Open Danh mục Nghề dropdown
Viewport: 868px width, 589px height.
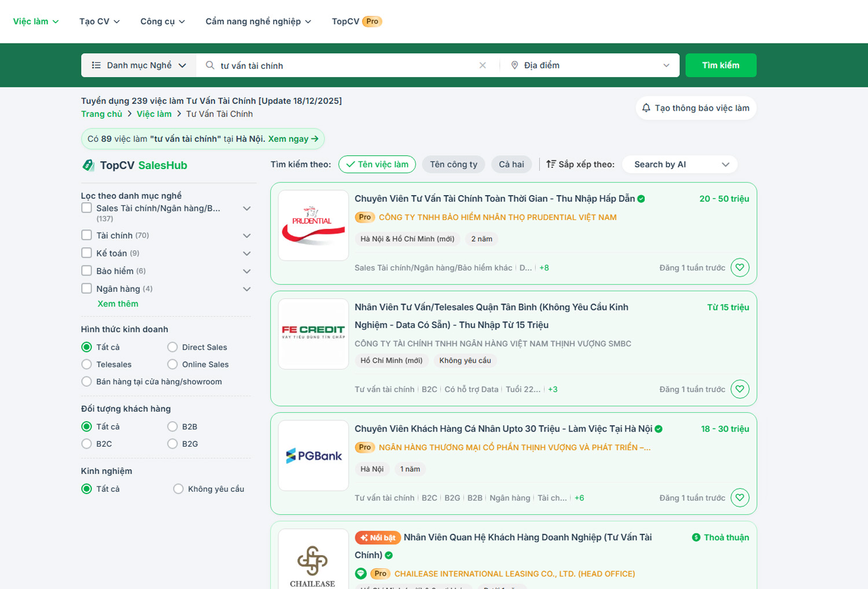139,65
